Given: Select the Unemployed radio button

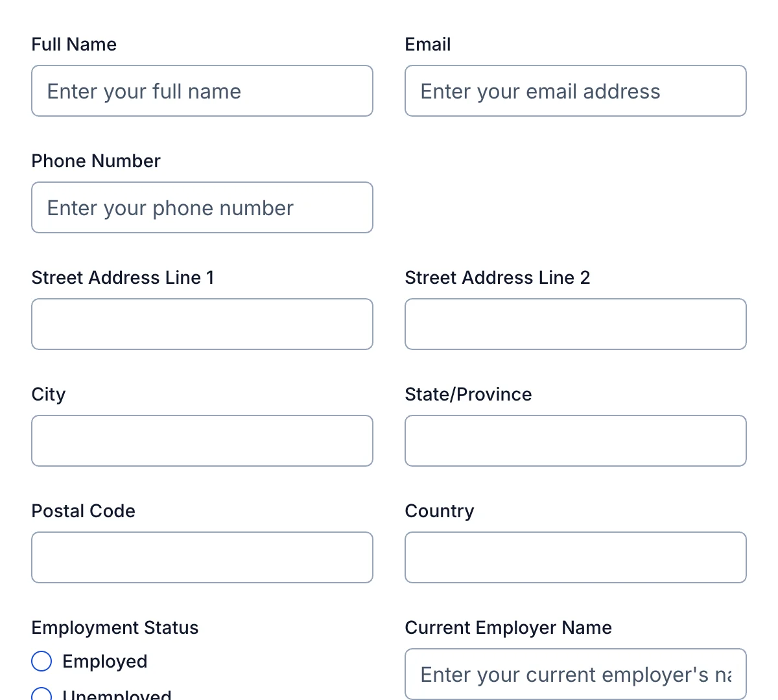Looking at the screenshot, I should [x=41, y=695].
